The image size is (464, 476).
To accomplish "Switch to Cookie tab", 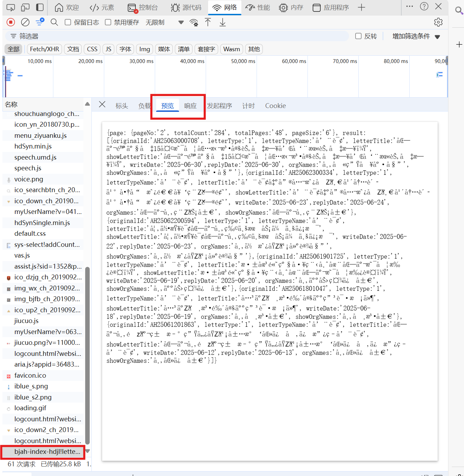I will tap(275, 106).
